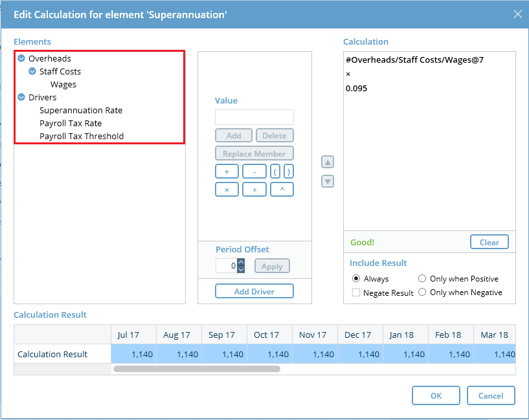Insert the multiplication operator
The height and width of the screenshot is (420, 529).
click(x=227, y=190)
